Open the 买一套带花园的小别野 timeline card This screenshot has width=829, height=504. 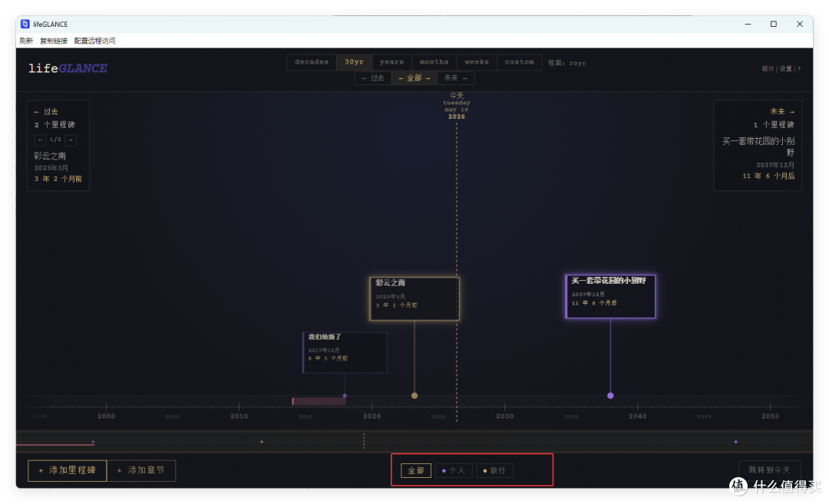click(x=611, y=296)
